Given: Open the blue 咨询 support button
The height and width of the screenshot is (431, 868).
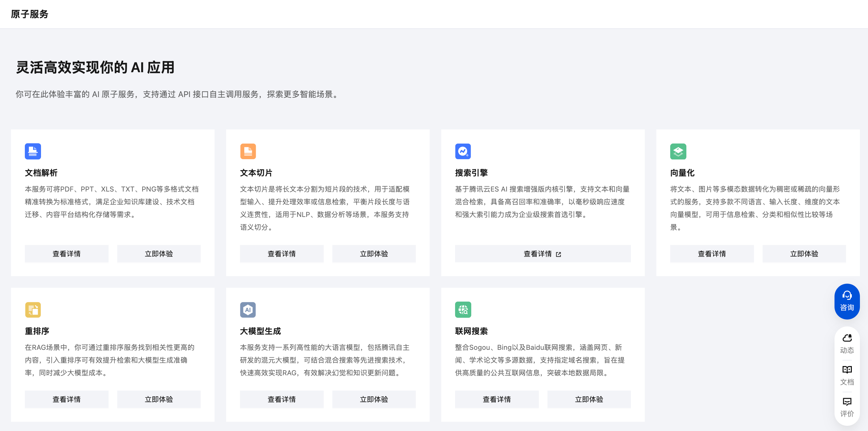Looking at the screenshot, I should tap(846, 301).
